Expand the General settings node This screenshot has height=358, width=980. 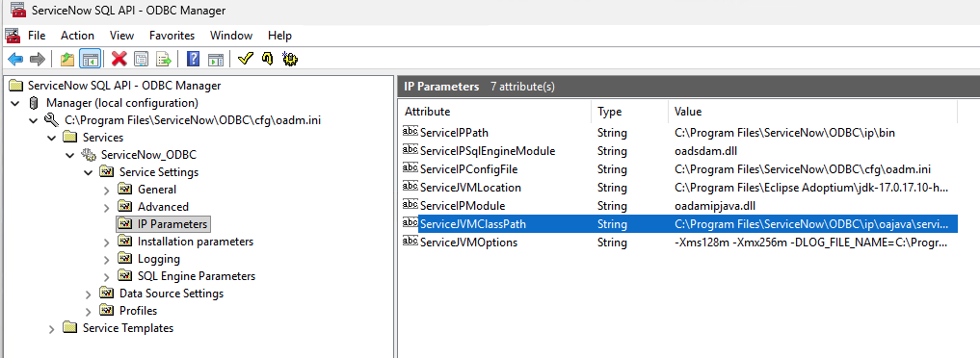[106, 190]
